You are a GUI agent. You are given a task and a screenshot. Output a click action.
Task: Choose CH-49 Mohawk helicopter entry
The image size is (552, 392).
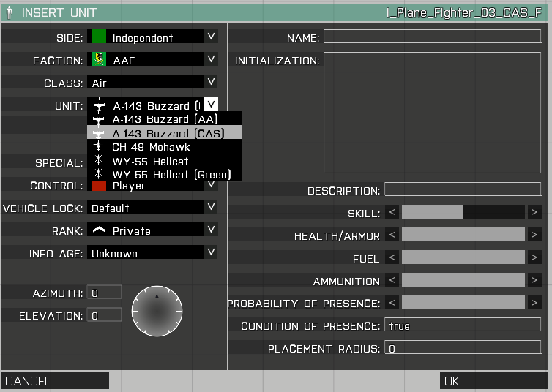coord(151,146)
